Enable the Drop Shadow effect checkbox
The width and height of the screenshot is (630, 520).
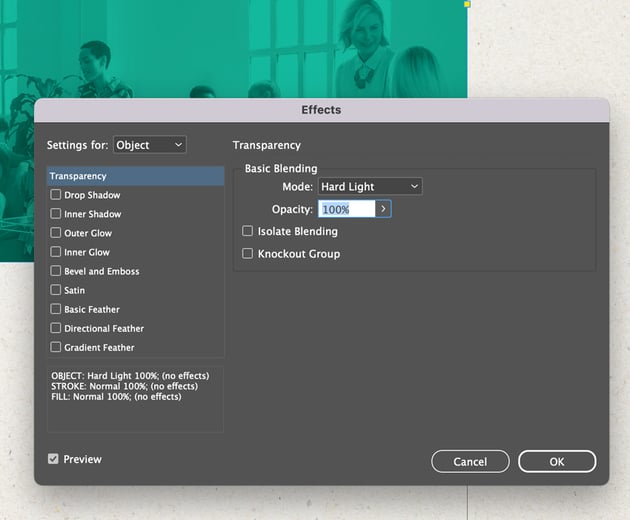click(x=56, y=196)
